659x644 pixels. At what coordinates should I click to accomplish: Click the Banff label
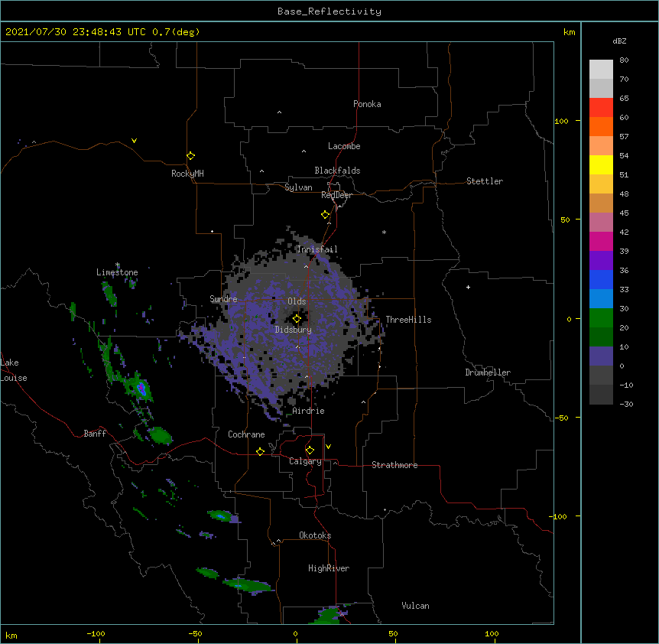point(95,434)
